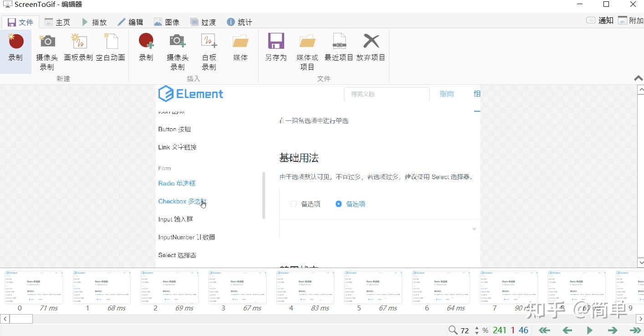Select frame 2 thumbnail in the timeline
This screenshot has width=644, height=336.
[169, 287]
